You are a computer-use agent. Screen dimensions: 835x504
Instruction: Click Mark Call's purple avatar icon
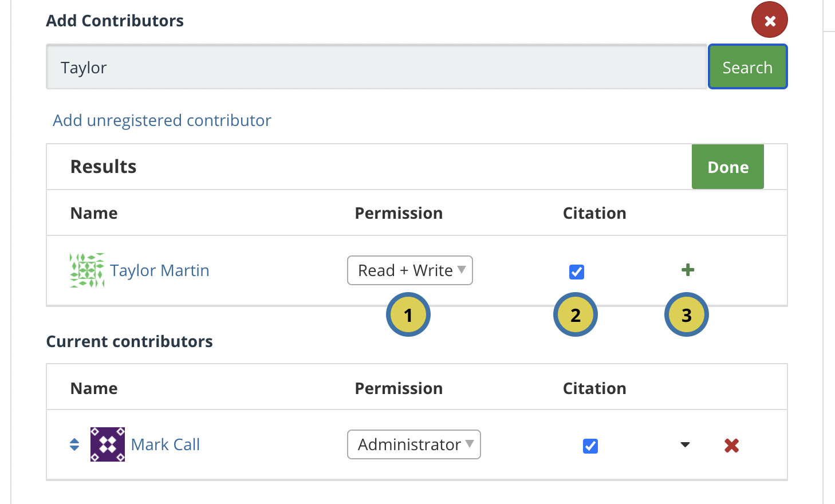(x=108, y=444)
